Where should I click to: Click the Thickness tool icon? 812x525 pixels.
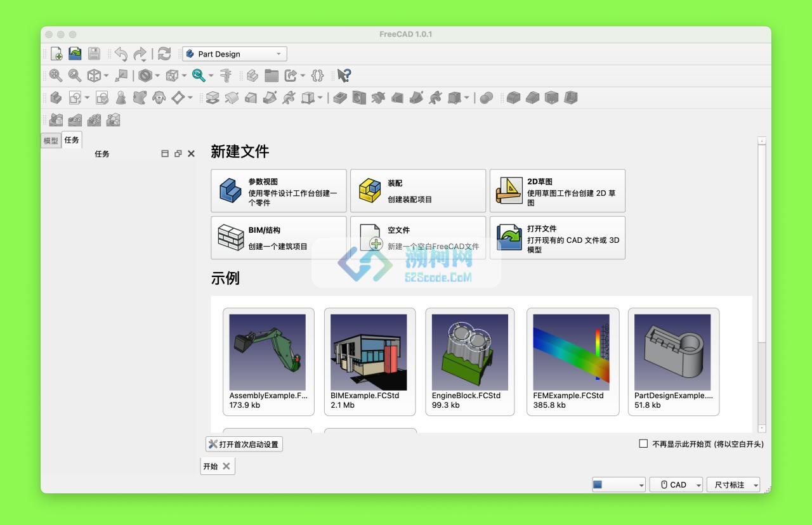coord(570,98)
